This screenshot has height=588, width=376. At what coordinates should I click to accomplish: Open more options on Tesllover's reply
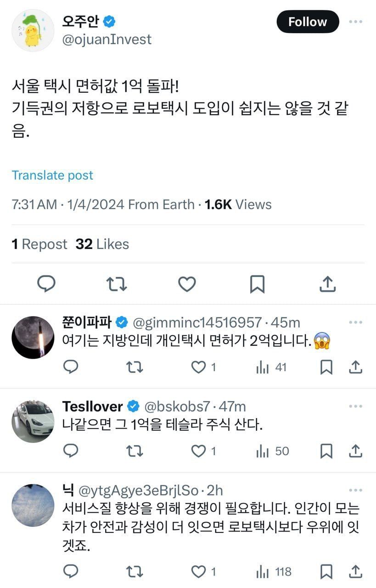click(x=356, y=407)
